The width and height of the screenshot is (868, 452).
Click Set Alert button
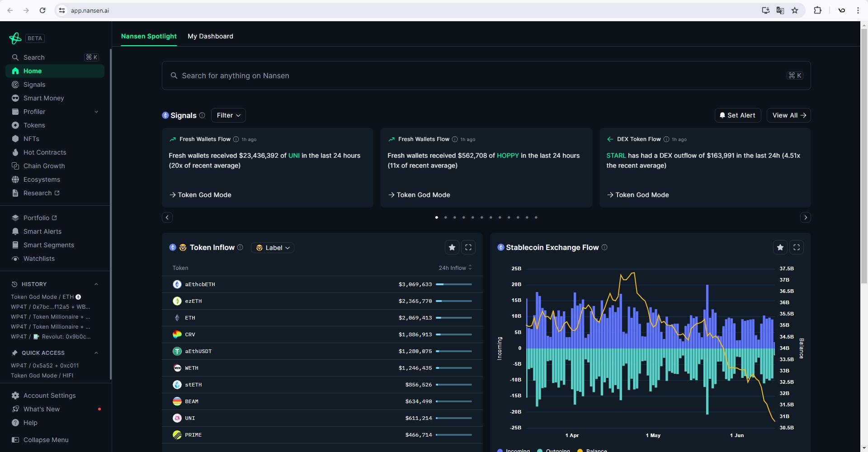click(738, 115)
